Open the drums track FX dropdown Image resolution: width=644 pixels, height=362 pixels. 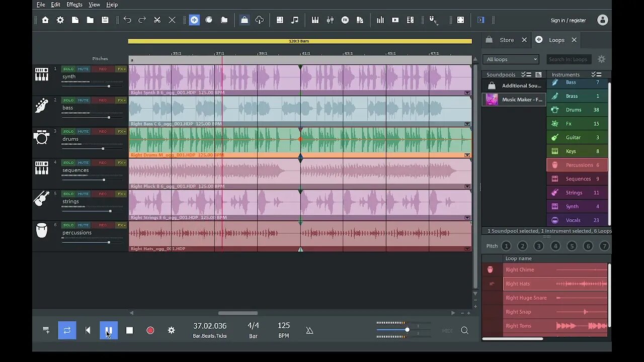point(121,131)
